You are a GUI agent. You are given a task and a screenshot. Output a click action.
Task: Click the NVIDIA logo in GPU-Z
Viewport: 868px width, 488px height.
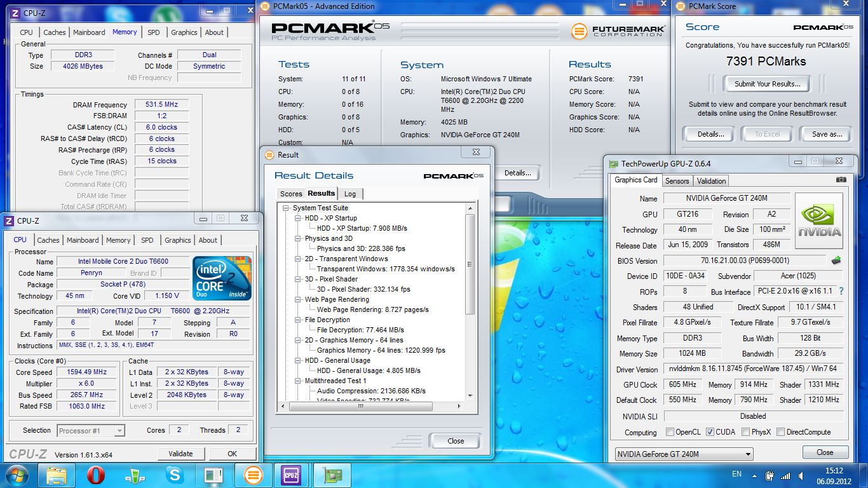pos(819,220)
